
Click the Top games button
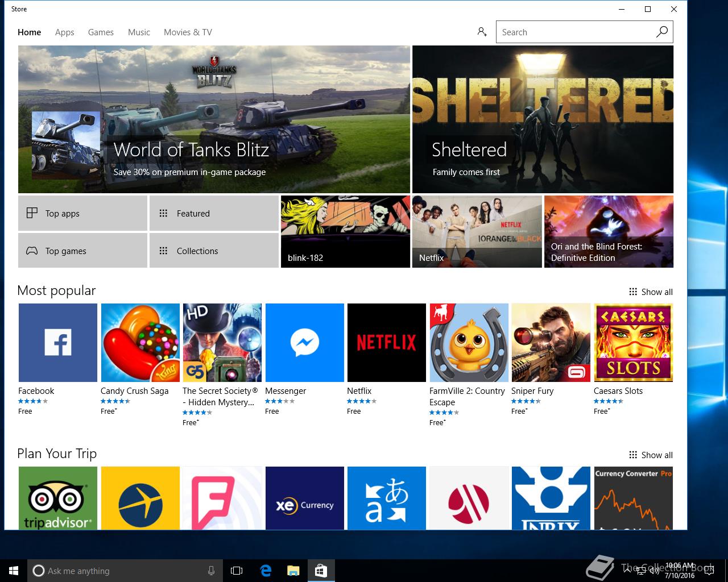pos(82,251)
